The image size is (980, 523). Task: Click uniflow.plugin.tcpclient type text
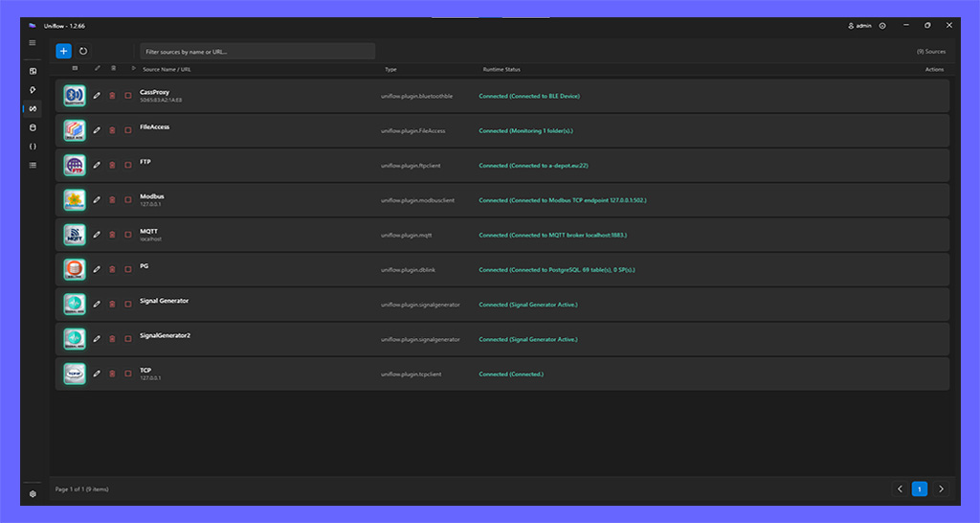[x=412, y=375]
